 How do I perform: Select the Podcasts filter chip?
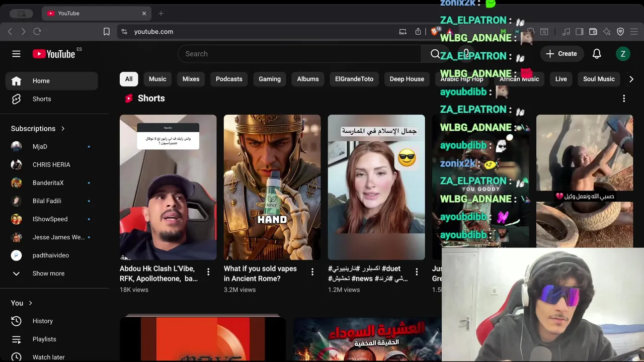(229, 79)
